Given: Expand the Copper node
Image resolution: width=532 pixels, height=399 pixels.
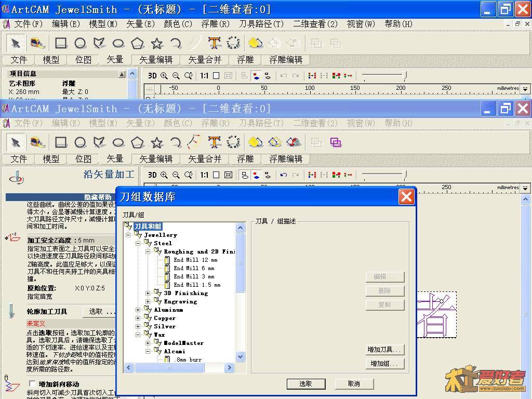Looking at the screenshot, I should click(138, 318).
